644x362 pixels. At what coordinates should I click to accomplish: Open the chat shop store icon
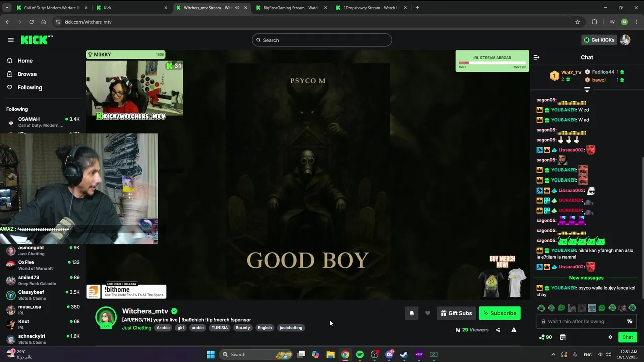[x=563, y=337]
